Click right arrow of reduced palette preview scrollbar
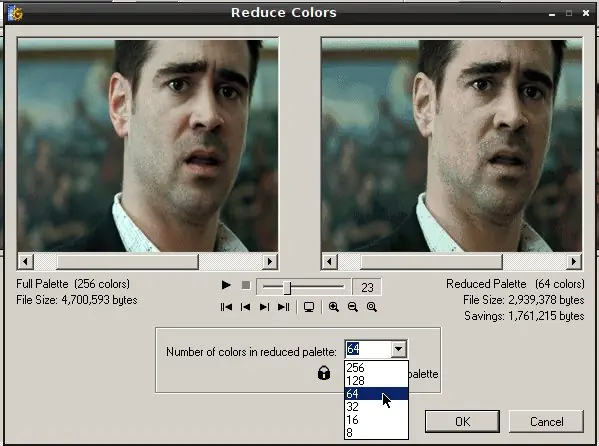This screenshot has height=446, width=599. tap(574, 262)
